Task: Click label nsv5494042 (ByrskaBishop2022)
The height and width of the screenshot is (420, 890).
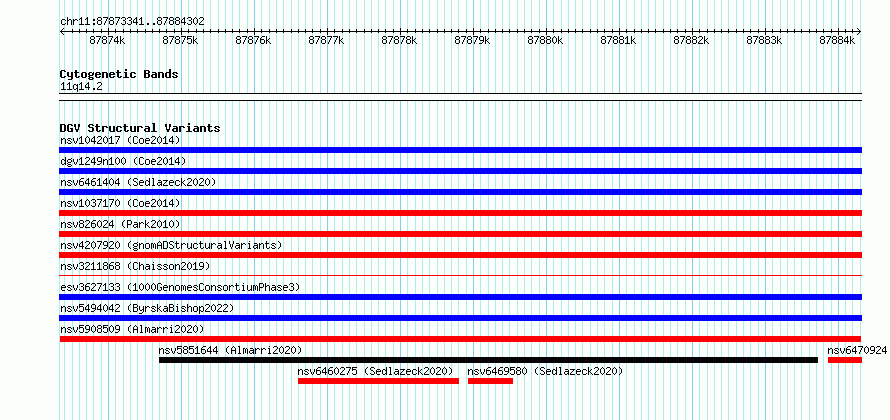Action: pos(147,308)
